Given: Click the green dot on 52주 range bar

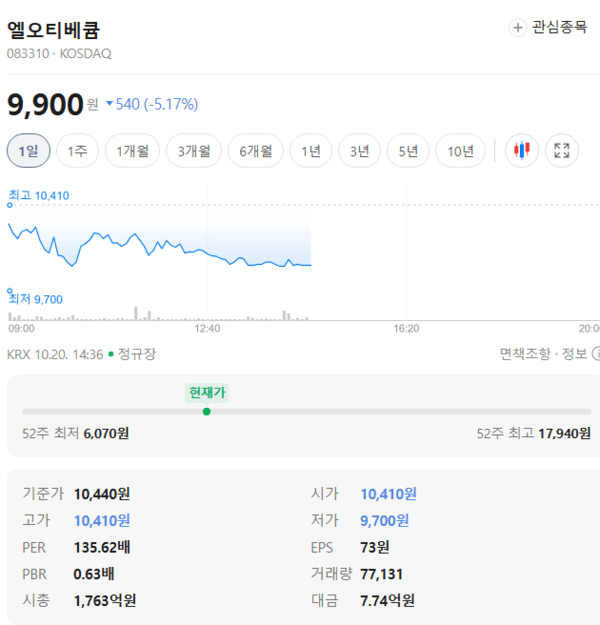Looking at the screenshot, I should click(x=207, y=412).
